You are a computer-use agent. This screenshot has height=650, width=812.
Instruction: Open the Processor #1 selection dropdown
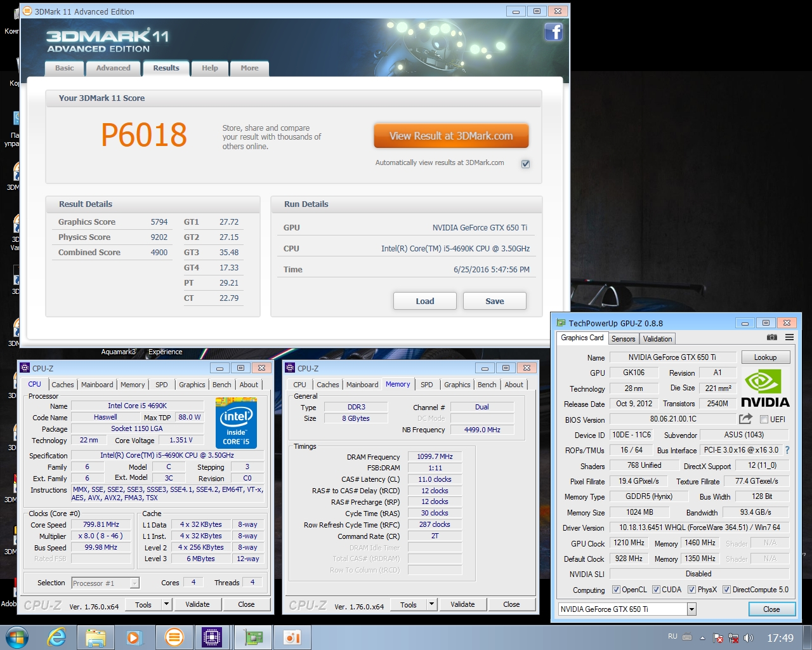pos(134,583)
